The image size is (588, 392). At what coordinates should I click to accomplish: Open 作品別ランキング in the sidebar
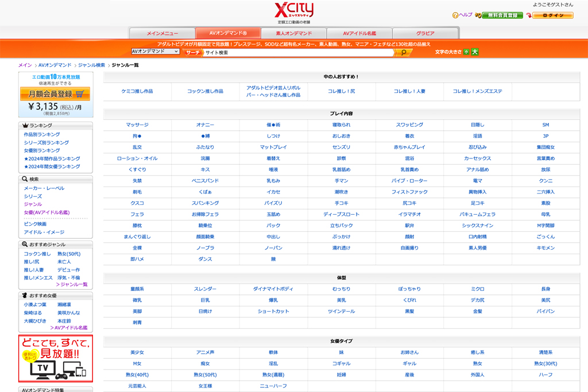pos(41,134)
